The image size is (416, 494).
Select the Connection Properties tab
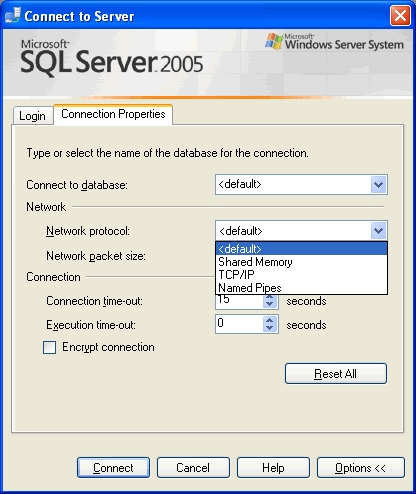(113, 114)
